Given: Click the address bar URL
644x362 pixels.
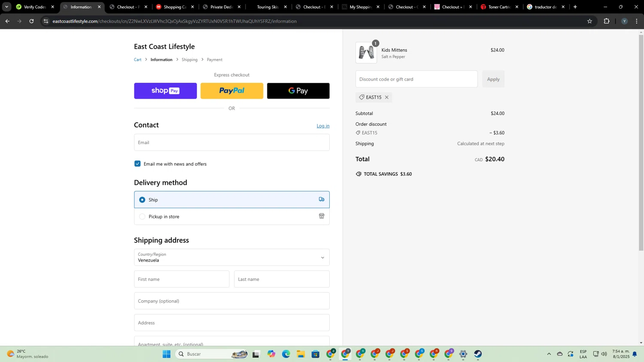Looking at the screenshot, I should click(174, 21).
